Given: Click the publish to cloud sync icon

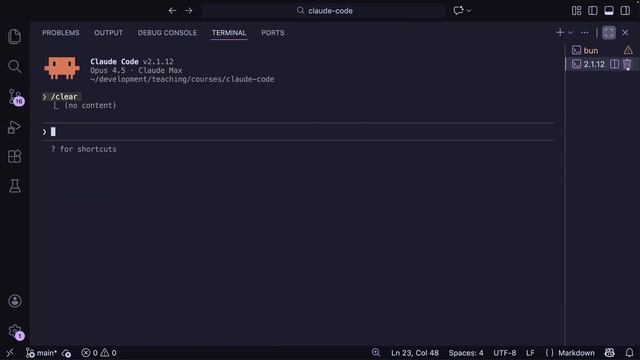Looking at the screenshot, I should tap(67, 353).
